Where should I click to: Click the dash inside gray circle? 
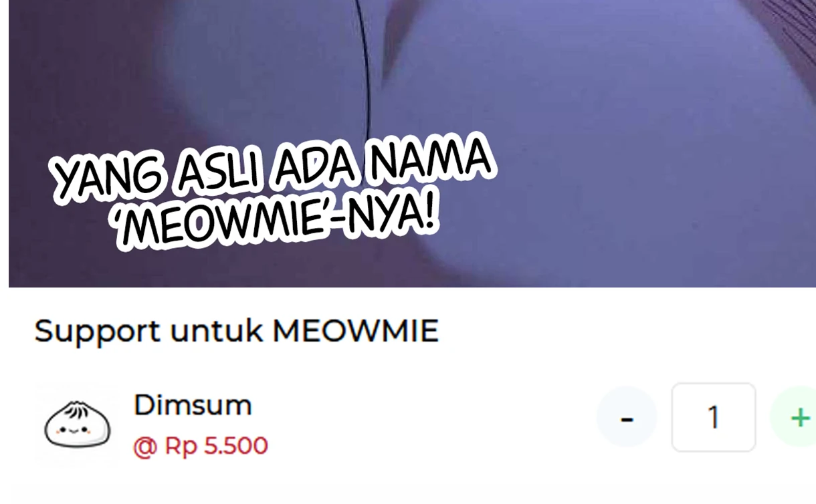pyautogui.click(x=627, y=419)
